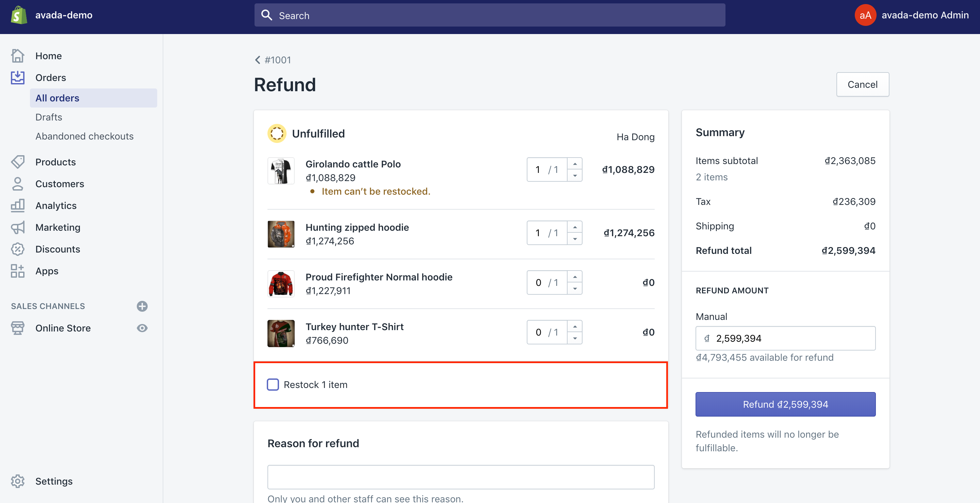Navigate to Drafts under Orders
980x503 pixels.
click(x=49, y=116)
